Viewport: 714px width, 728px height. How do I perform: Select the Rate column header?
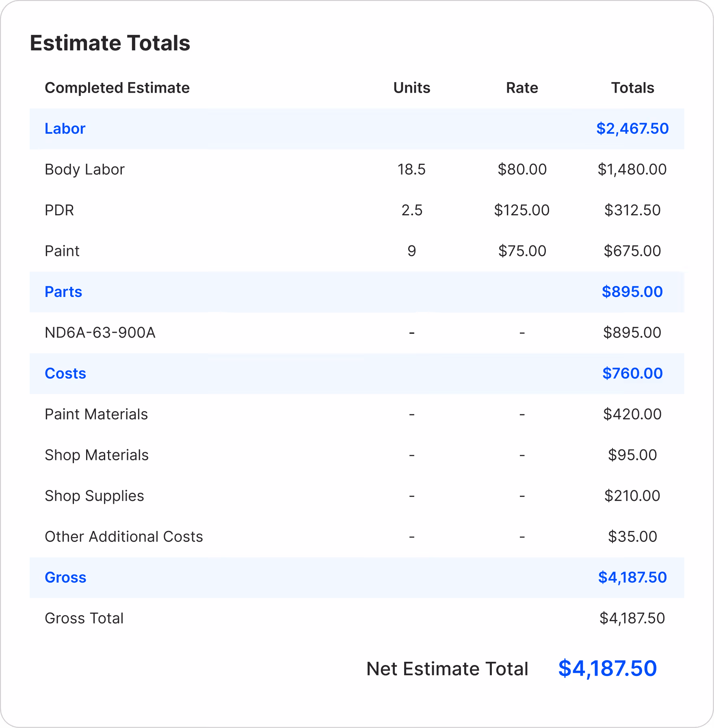coord(522,88)
